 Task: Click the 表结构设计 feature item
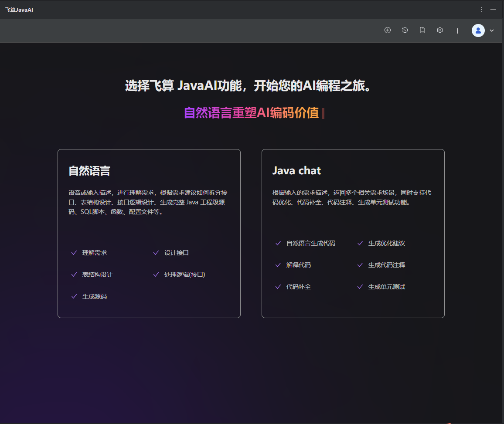pyautogui.click(x=97, y=275)
